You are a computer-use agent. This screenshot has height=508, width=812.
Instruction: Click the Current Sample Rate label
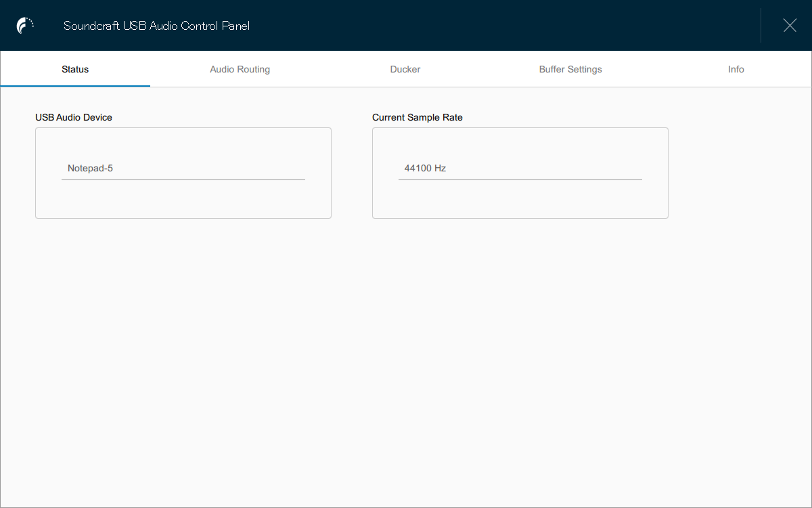tap(418, 117)
